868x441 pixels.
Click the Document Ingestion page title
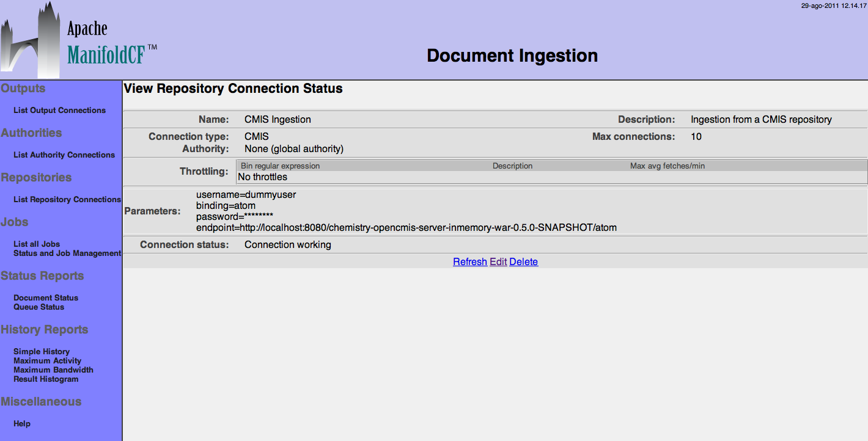click(x=512, y=56)
